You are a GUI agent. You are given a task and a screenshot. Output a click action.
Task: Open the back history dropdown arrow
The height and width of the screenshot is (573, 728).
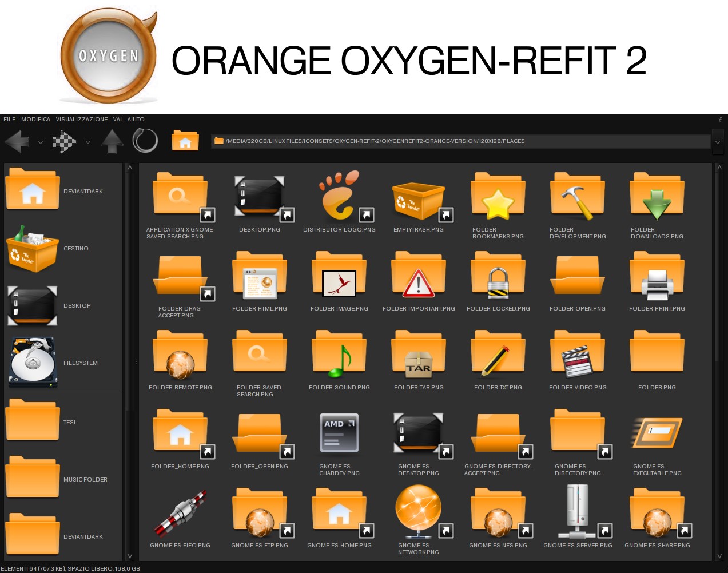point(40,142)
